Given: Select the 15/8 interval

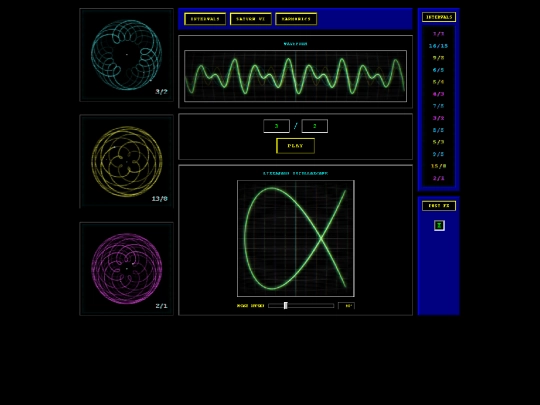Looking at the screenshot, I should tap(438, 166).
